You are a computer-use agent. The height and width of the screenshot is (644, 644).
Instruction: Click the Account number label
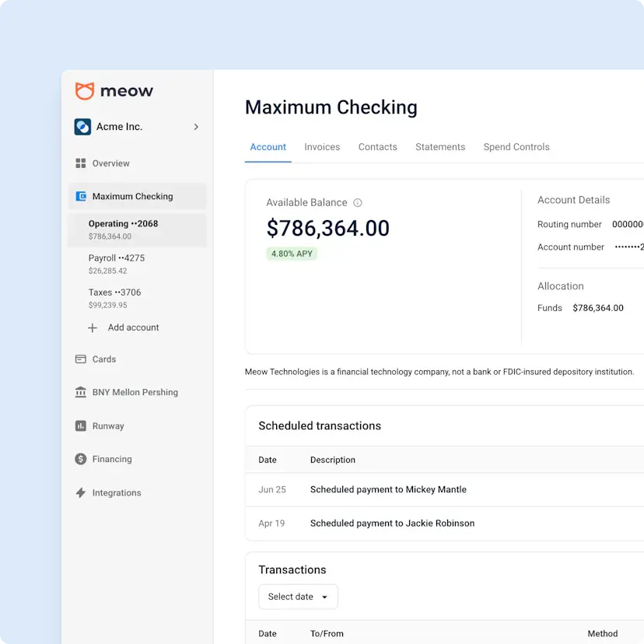tap(570, 247)
